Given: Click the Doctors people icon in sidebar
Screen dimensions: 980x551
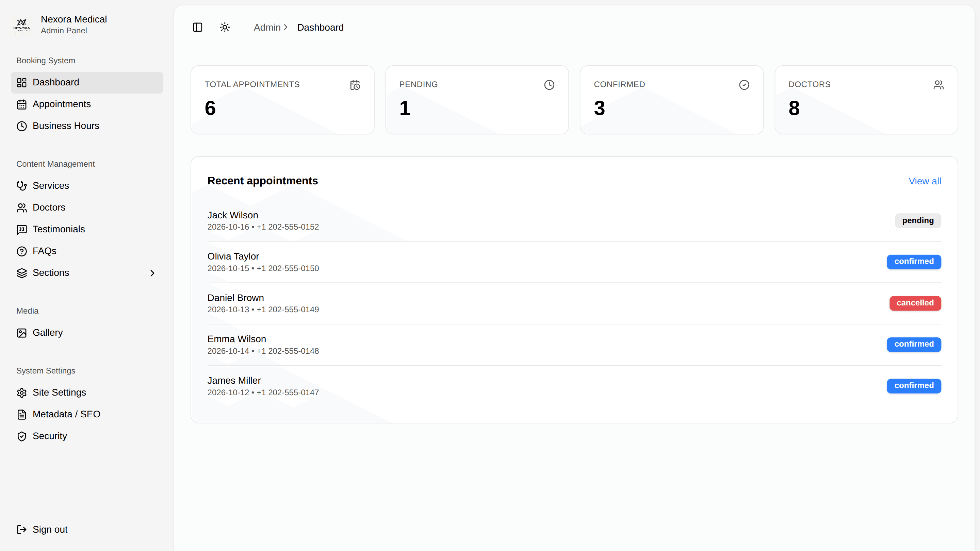Looking at the screenshot, I should (22, 207).
